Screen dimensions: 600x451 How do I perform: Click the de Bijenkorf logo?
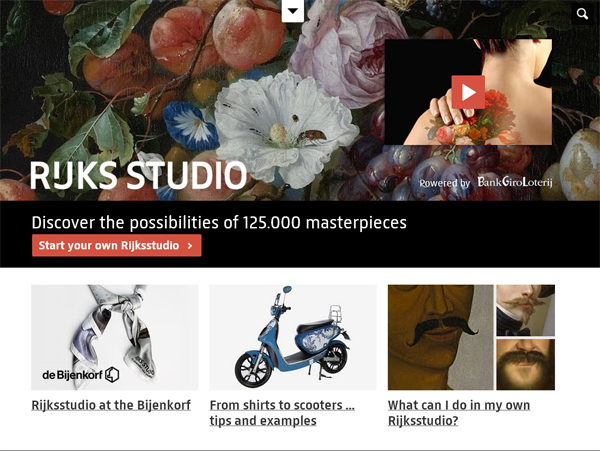(x=81, y=374)
